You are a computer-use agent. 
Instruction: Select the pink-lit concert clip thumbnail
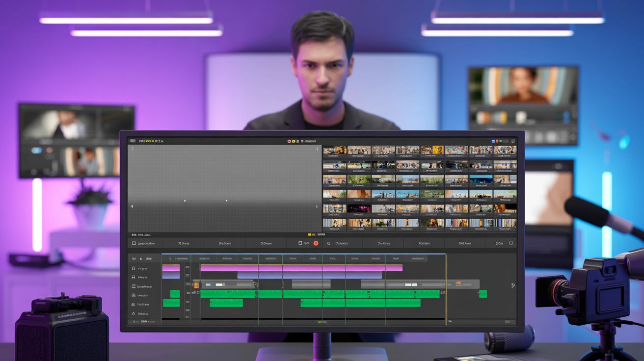[359, 209]
